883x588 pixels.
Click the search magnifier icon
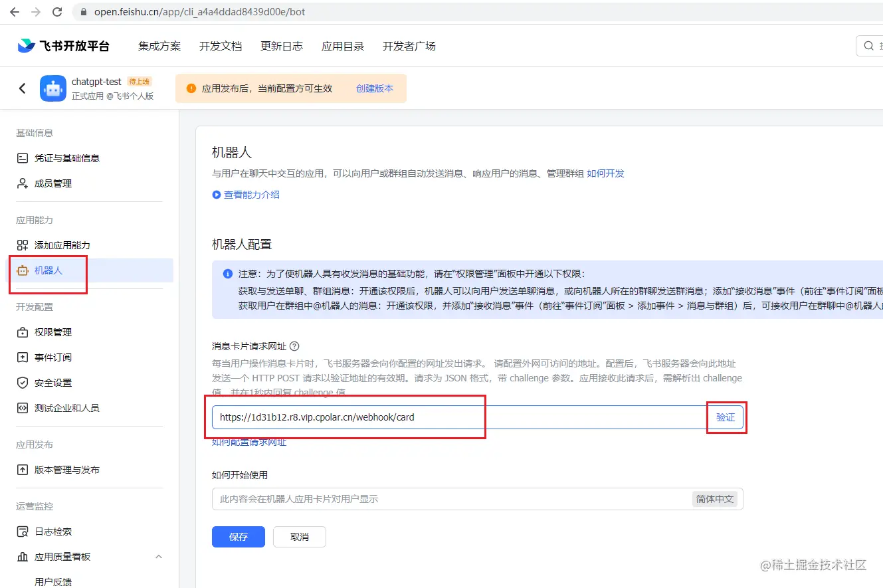[868, 46]
